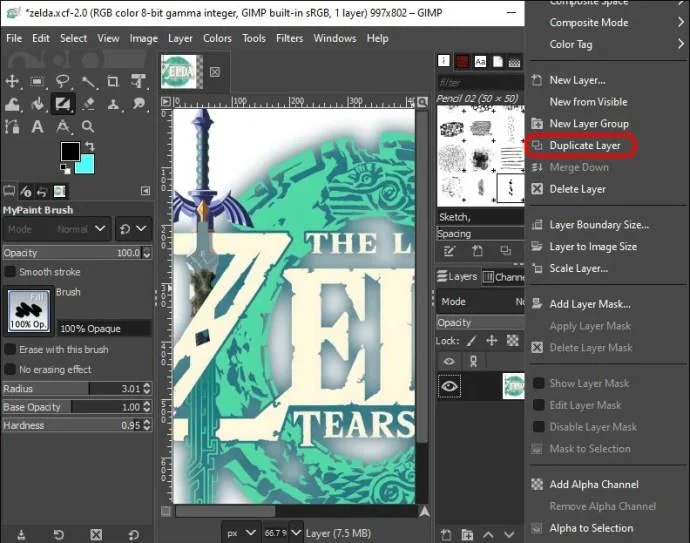The image size is (690, 543).
Task: Adjust the Radius slider
Action: click(x=77, y=389)
